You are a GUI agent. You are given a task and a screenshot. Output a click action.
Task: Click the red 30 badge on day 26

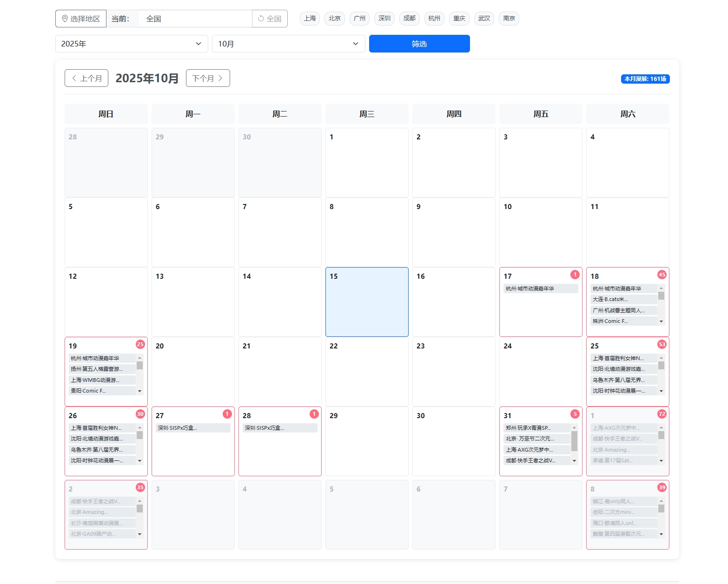tap(140, 414)
